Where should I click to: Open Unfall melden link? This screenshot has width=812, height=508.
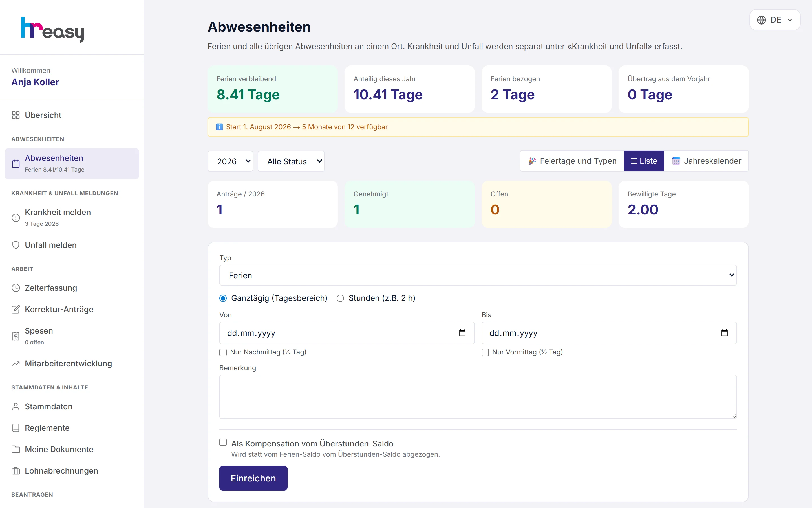pos(72,245)
